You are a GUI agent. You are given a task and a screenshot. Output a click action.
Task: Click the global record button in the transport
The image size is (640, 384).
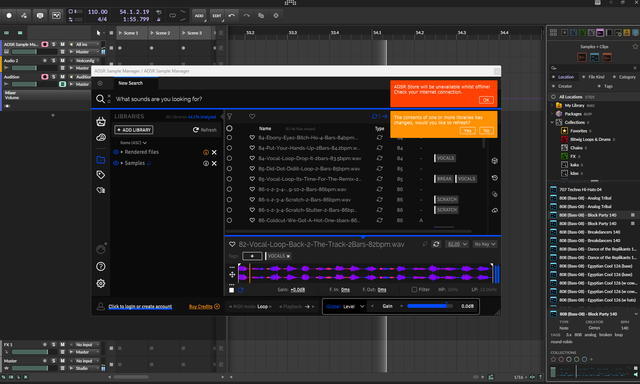9,16
